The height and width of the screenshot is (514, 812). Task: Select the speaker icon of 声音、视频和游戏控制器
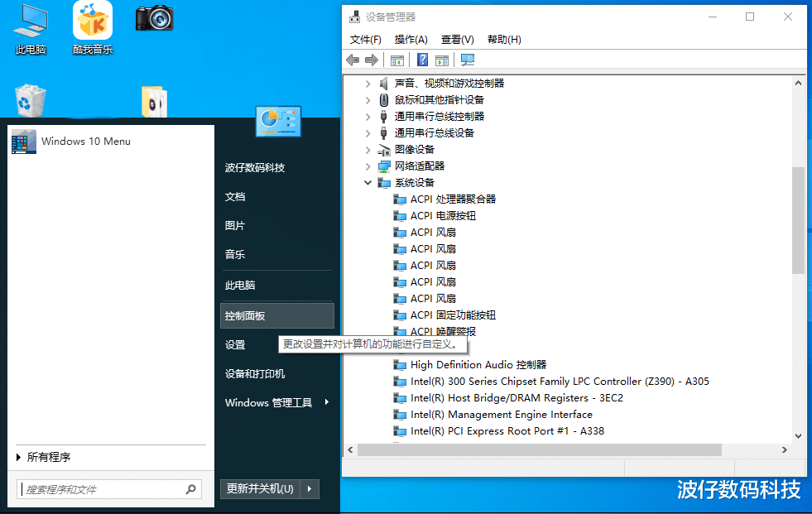pos(384,84)
